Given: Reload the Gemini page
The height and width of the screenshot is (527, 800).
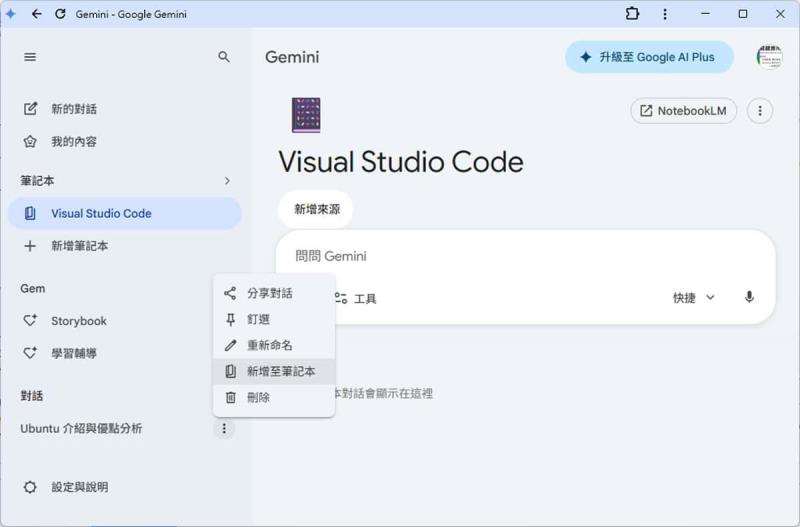Looking at the screenshot, I should tap(60, 14).
